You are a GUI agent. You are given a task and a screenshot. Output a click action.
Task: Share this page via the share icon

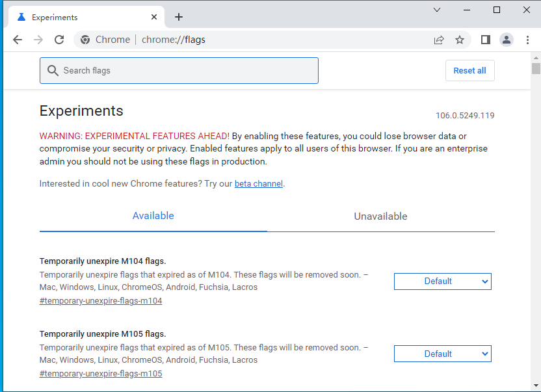click(x=439, y=40)
